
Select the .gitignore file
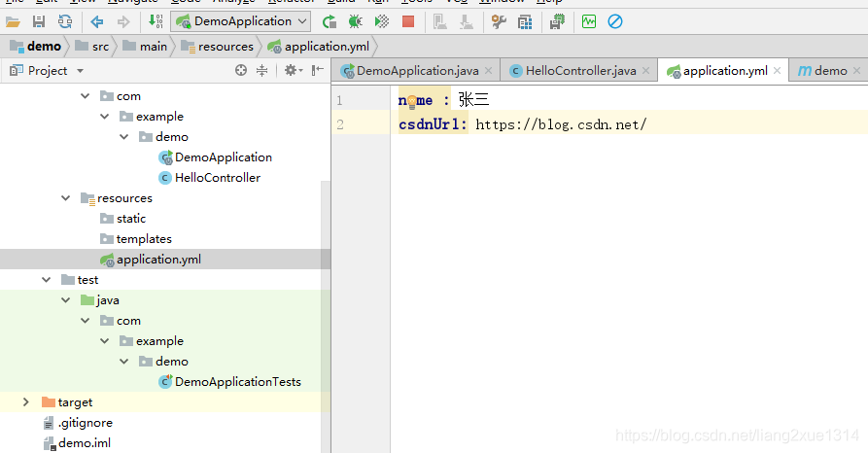coord(78,423)
